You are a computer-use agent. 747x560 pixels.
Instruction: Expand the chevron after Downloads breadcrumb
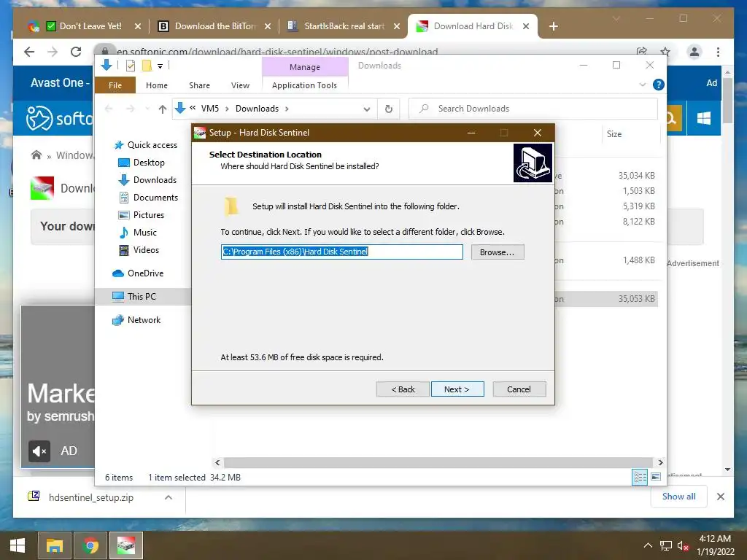pos(287,109)
